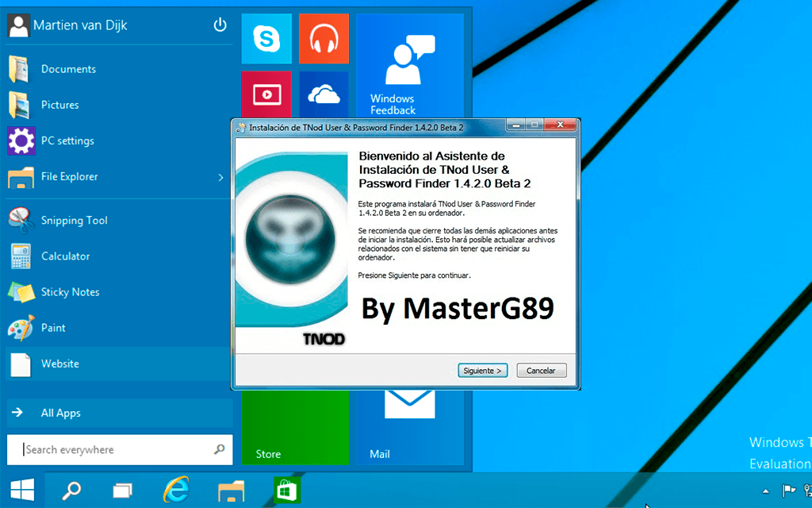Click the Martien van Dijk user name
Viewport: 812px width, 508px height.
coord(80,25)
